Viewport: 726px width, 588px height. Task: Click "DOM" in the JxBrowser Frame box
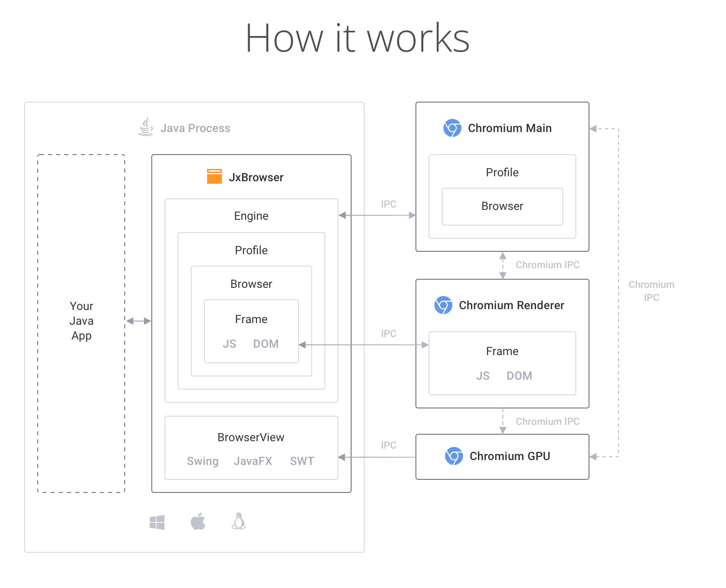[266, 344]
